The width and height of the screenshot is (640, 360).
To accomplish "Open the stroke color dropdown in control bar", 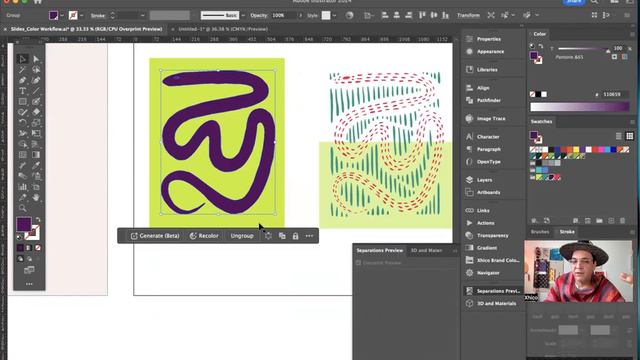I will pyautogui.click(x=81, y=16).
